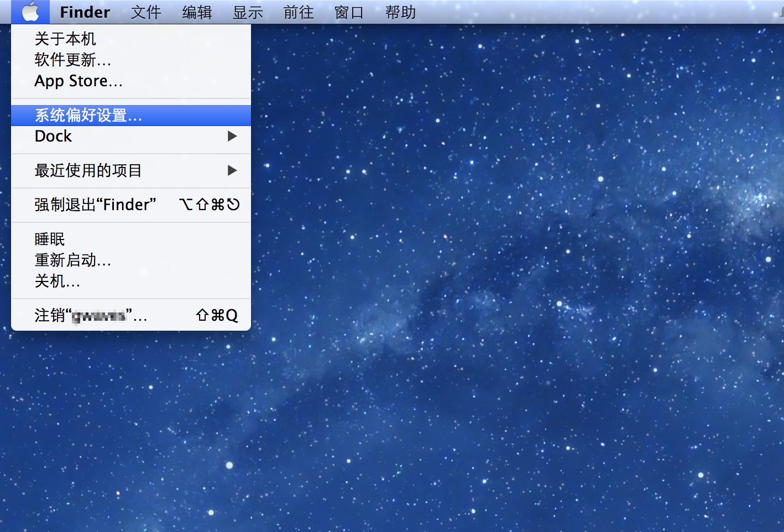Open the 显示 menu

(x=248, y=12)
